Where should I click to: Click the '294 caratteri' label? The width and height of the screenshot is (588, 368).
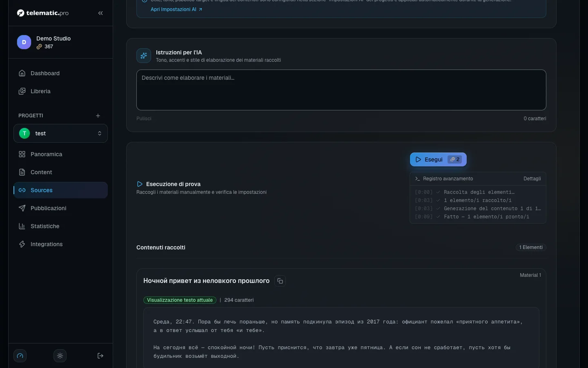[x=239, y=300]
